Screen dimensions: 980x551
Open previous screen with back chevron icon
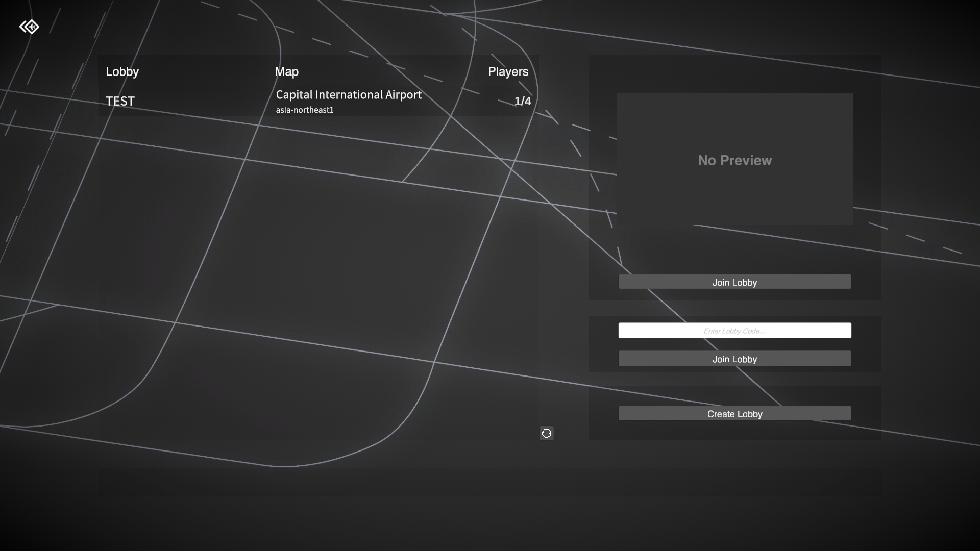[x=29, y=27]
